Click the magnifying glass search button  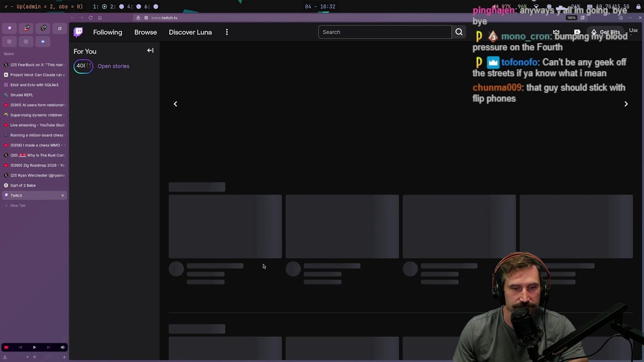(x=459, y=32)
